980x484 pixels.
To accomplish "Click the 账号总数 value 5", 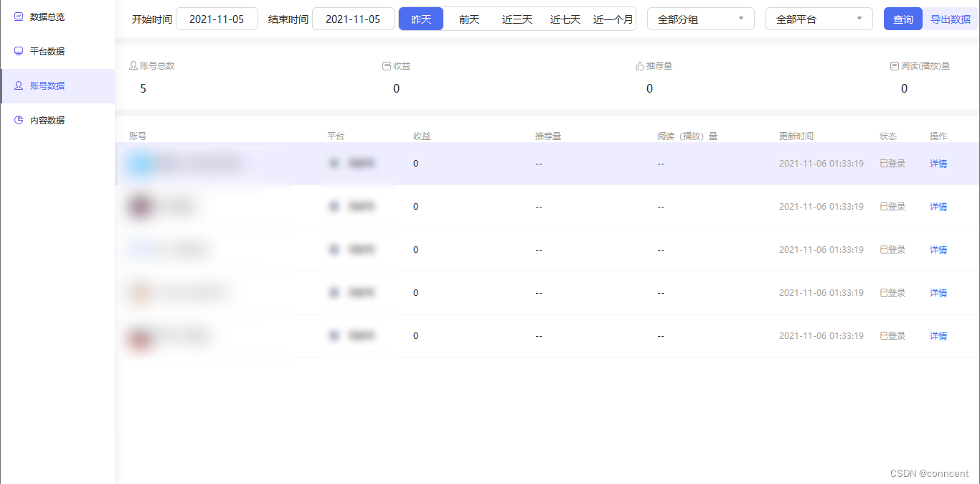I will pos(143,88).
